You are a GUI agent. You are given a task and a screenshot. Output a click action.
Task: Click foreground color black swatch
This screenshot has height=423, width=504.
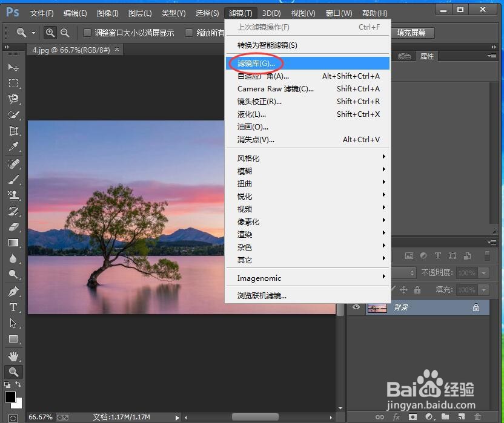pyautogui.click(x=10, y=397)
